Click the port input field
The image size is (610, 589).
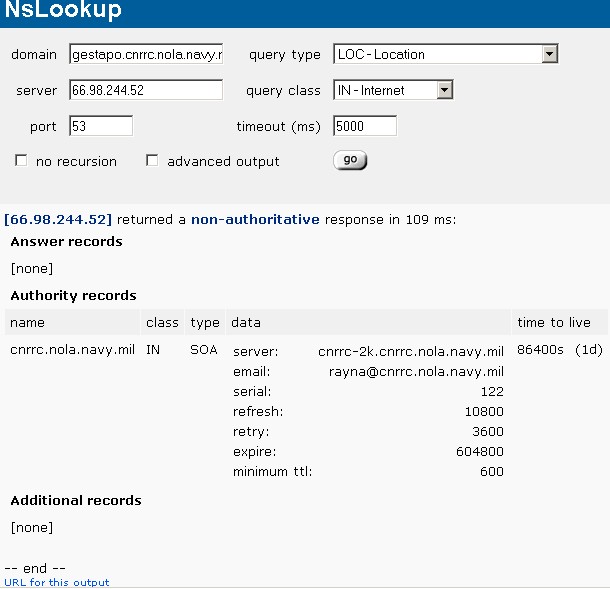click(x=101, y=126)
